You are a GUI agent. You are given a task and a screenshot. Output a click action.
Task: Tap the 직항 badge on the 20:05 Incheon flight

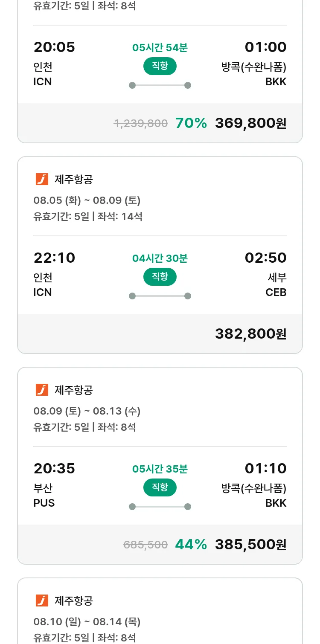(160, 66)
